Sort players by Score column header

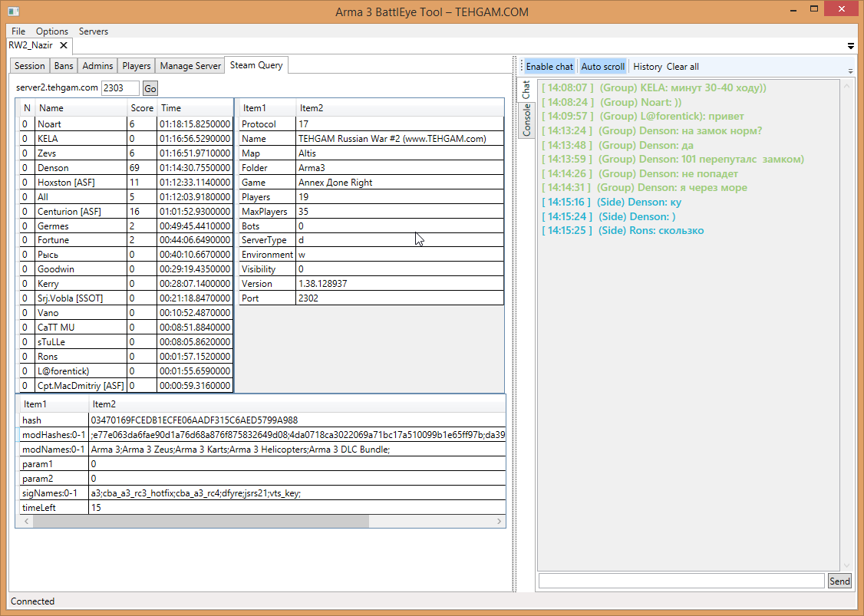[142, 108]
